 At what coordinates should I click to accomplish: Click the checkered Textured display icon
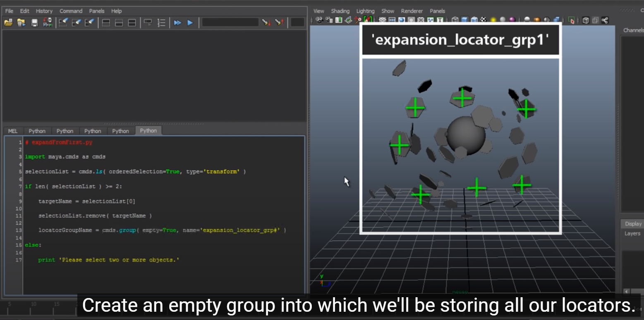(483, 20)
